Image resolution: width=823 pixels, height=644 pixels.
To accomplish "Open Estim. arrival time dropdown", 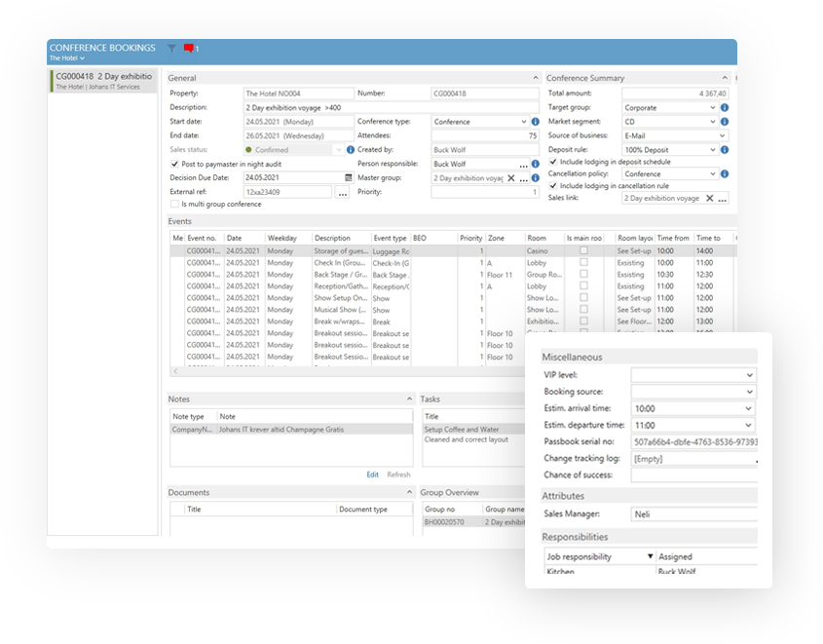I will tap(748, 408).
